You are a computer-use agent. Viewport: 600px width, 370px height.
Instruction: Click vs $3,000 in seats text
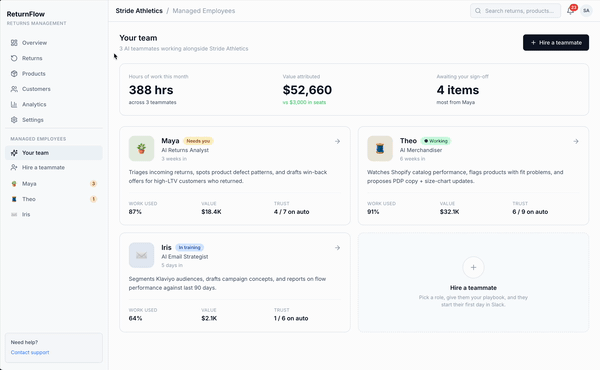(x=304, y=102)
